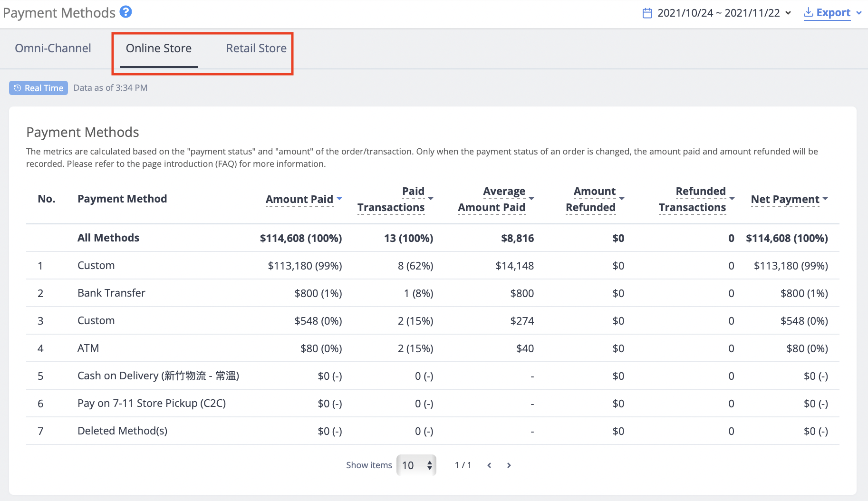Switch to the Online Store tab
The width and height of the screenshot is (868, 501).
pyautogui.click(x=159, y=48)
